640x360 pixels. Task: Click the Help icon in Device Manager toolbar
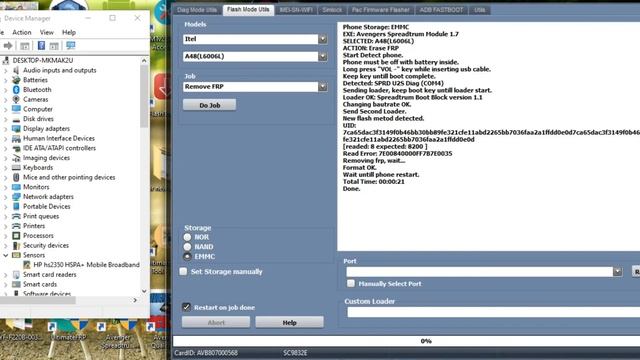(x=41, y=45)
